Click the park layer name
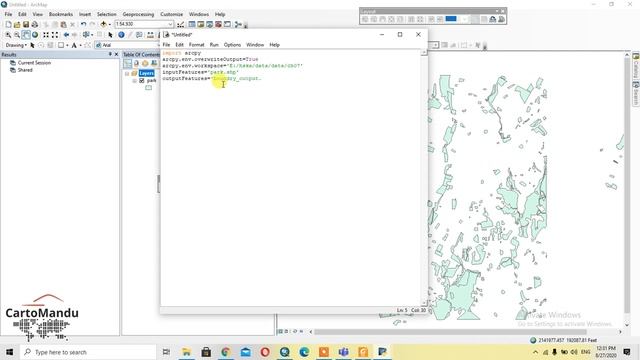 [x=151, y=81]
